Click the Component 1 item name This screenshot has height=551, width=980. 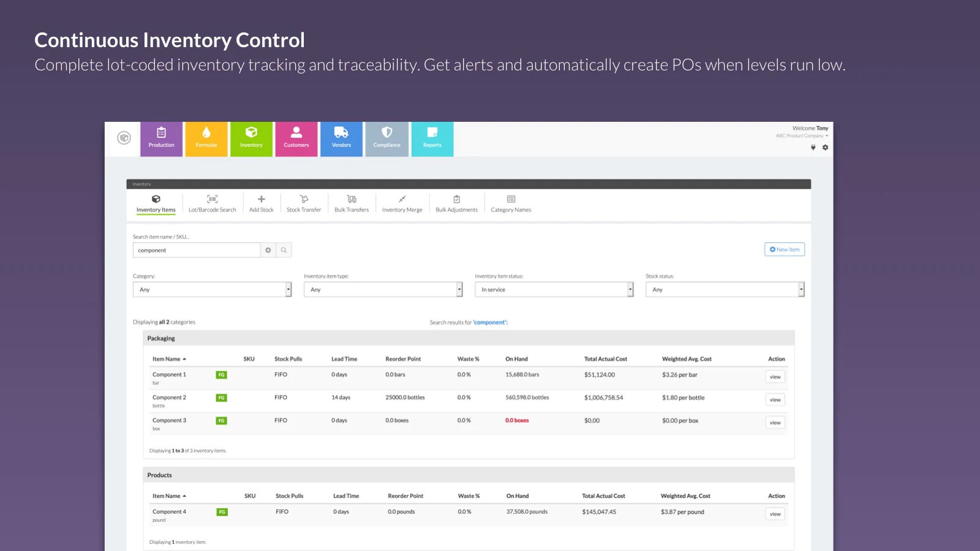tap(169, 375)
